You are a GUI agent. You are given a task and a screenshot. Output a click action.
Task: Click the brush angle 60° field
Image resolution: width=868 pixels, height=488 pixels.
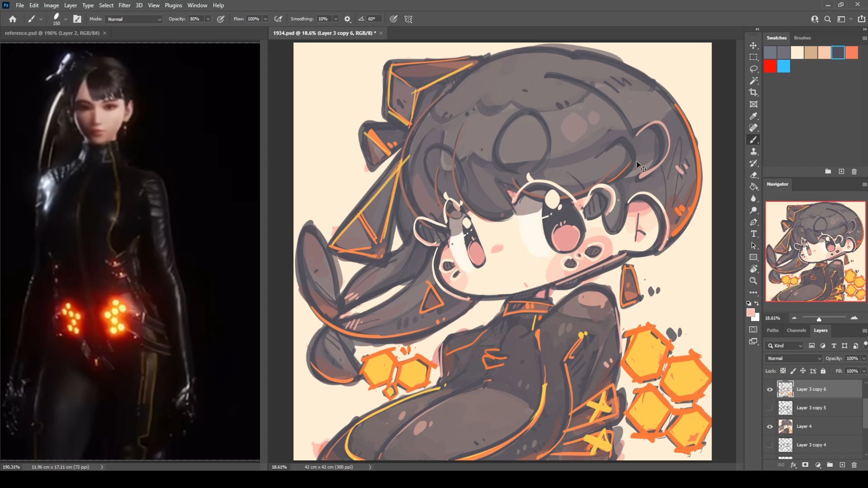373,19
